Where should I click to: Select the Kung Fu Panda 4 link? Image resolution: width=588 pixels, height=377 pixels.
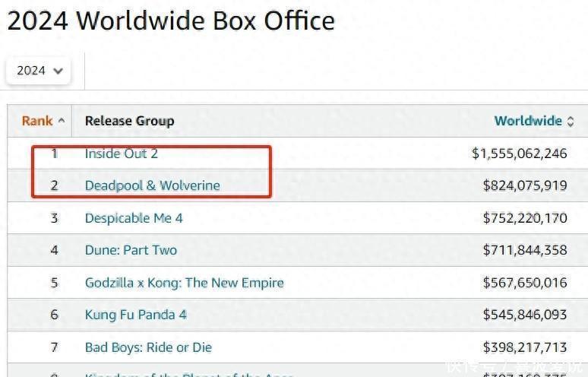136,315
